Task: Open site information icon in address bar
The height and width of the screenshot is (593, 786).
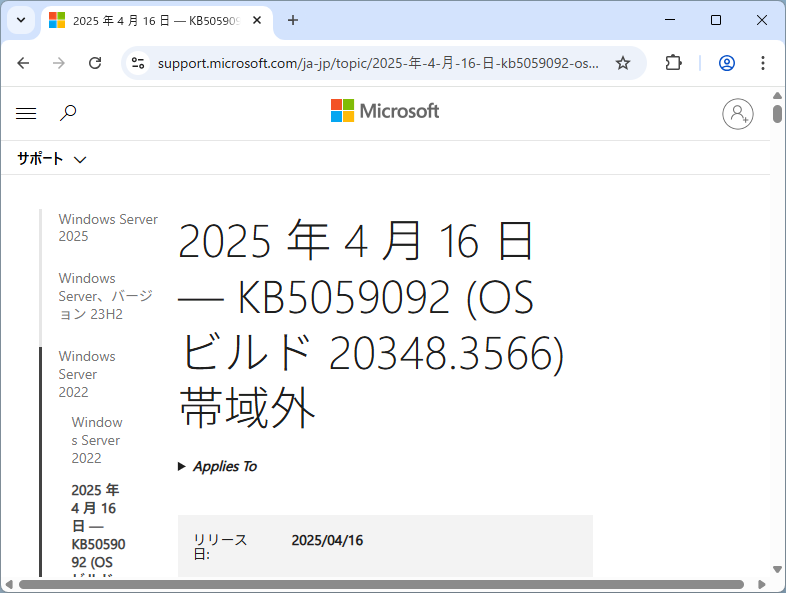Action: click(138, 63)
